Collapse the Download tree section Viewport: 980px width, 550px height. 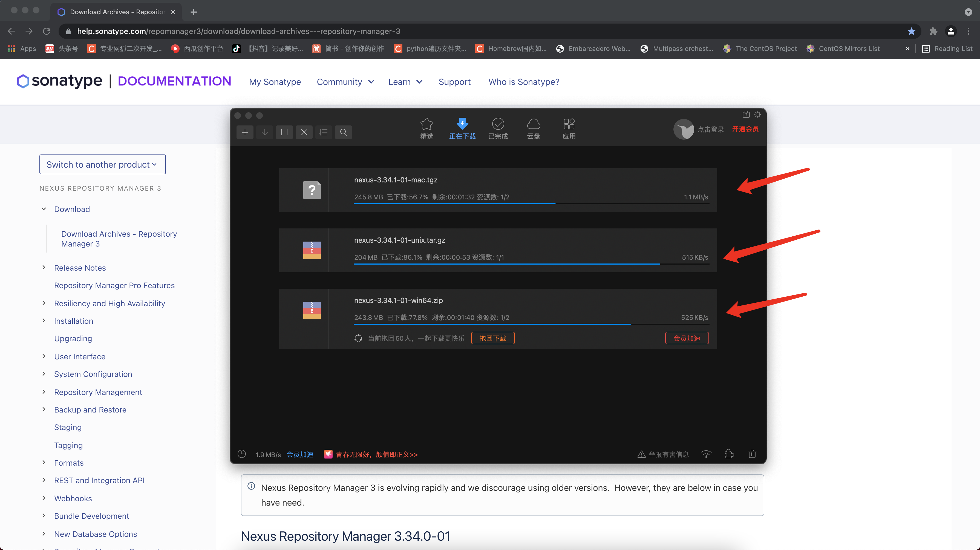44,209
